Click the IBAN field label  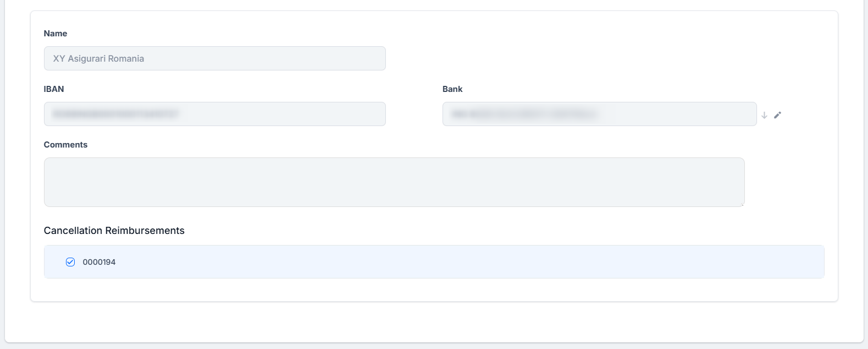coord(54,89)
